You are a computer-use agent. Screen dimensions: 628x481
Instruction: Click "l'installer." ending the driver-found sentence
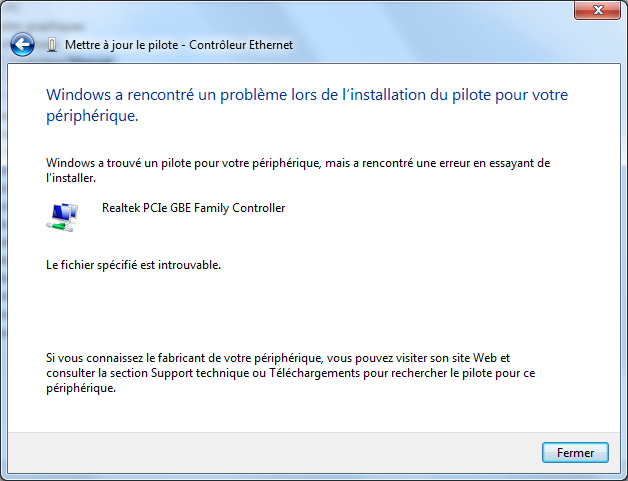[71, 177]
